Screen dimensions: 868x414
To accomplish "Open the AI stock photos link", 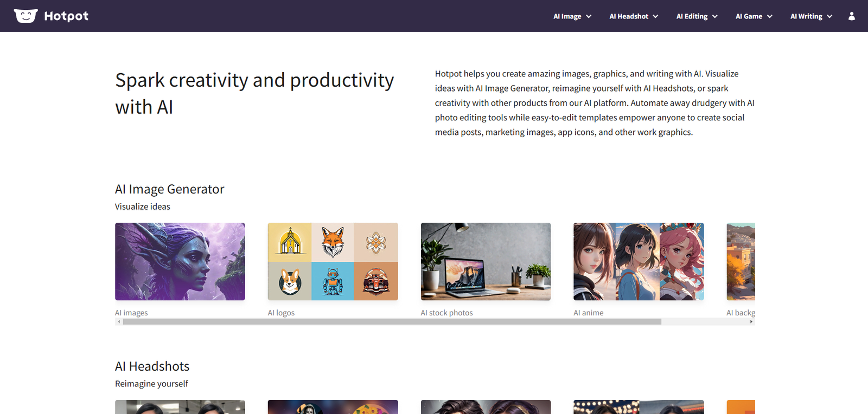I will [x=446, y=313].
